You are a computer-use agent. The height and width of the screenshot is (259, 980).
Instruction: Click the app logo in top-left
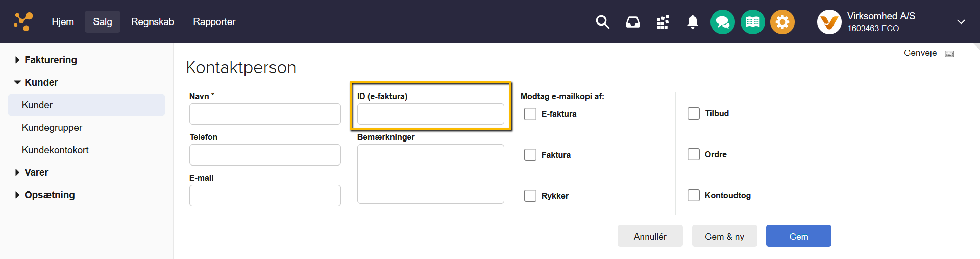[x=23, y=21]
